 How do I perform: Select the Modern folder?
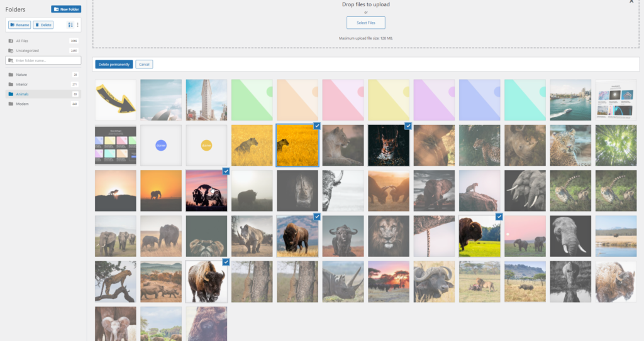pos(22,104)
